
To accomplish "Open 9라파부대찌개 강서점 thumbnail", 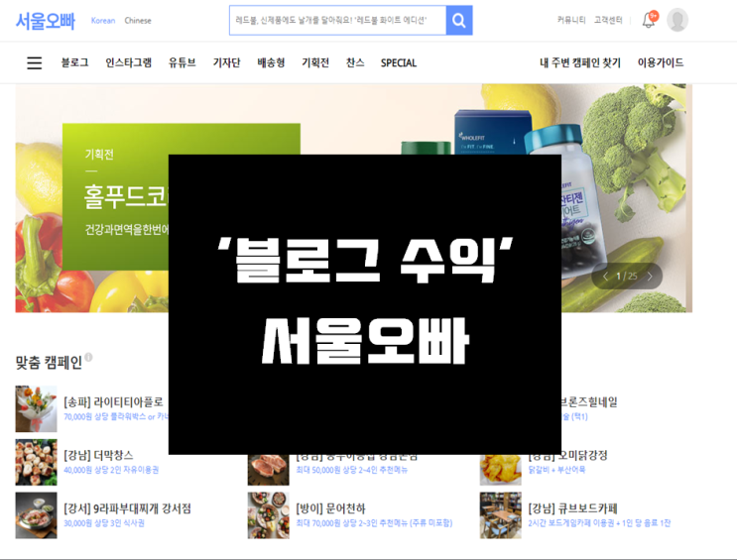I will pos(36,515).
